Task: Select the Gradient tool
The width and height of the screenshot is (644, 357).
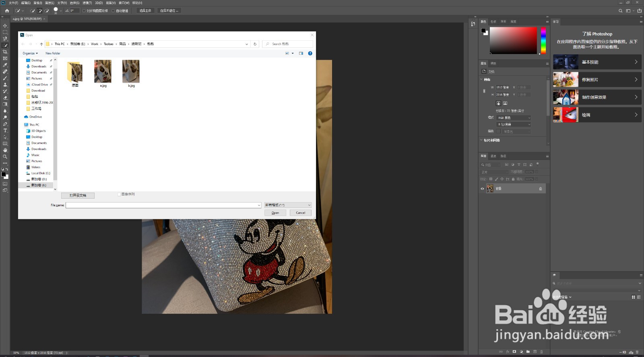Action: (5, 104)
